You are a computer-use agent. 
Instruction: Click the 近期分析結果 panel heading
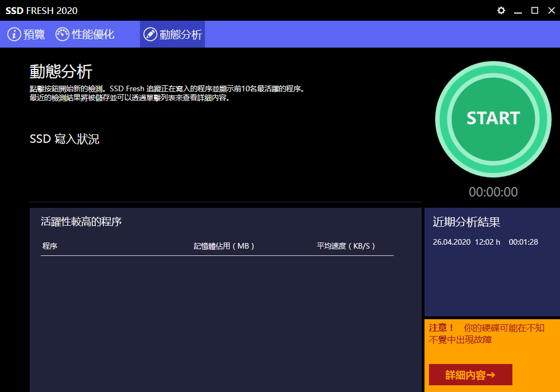coord(466,222)
